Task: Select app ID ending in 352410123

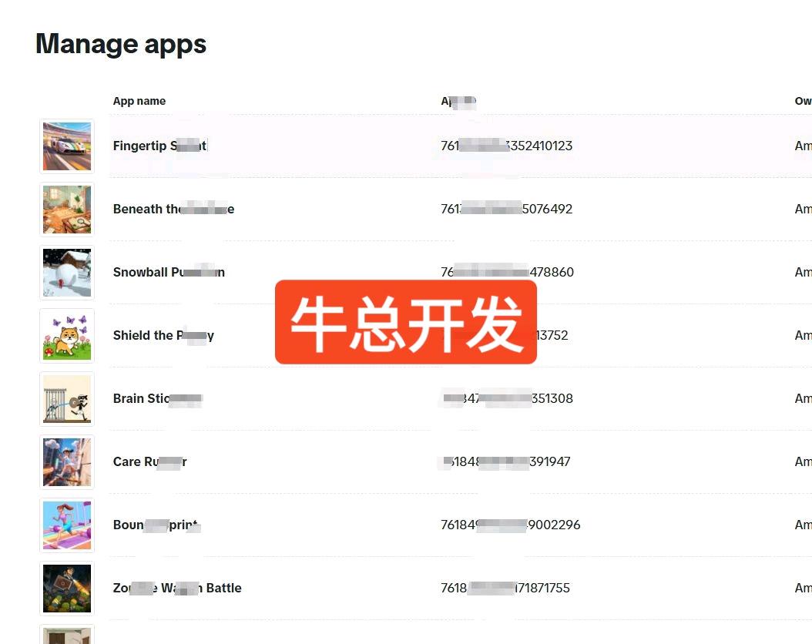Action: [x=506, y=146]
